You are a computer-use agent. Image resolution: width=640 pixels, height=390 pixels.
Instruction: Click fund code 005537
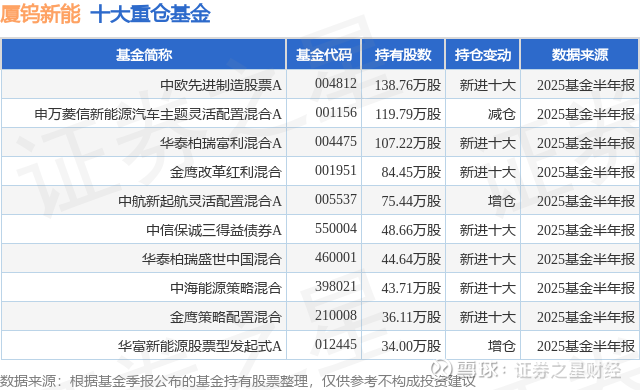click(336, 199)
